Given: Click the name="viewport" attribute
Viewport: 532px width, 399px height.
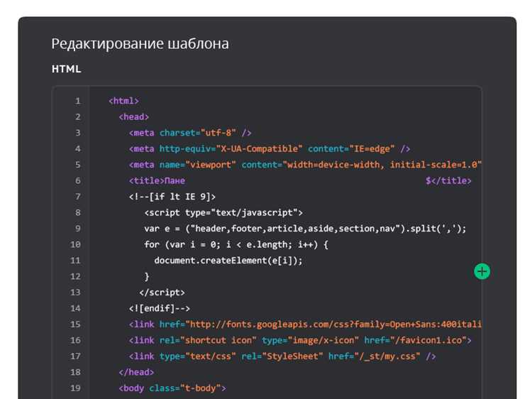Looking at the screenshot, I should tap(197, 165).
